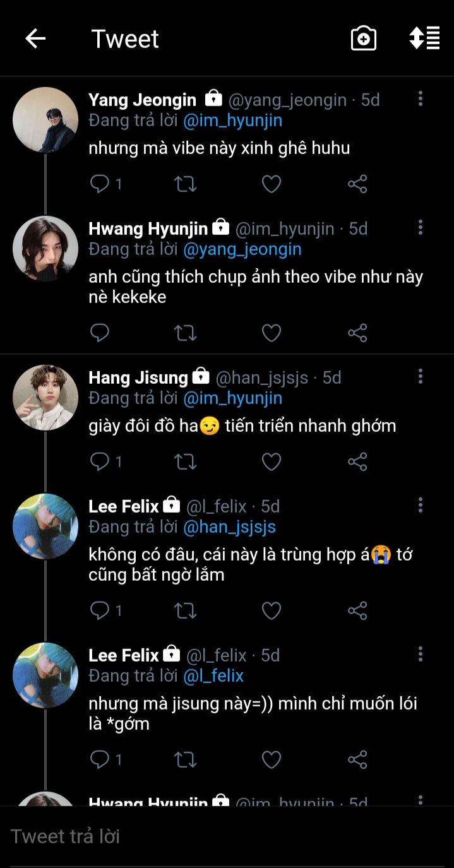The width and height of the screenshot is (454, 868).
Task: Reply to Lee Felix's *gớm tweet
Action: click(100, 759)
